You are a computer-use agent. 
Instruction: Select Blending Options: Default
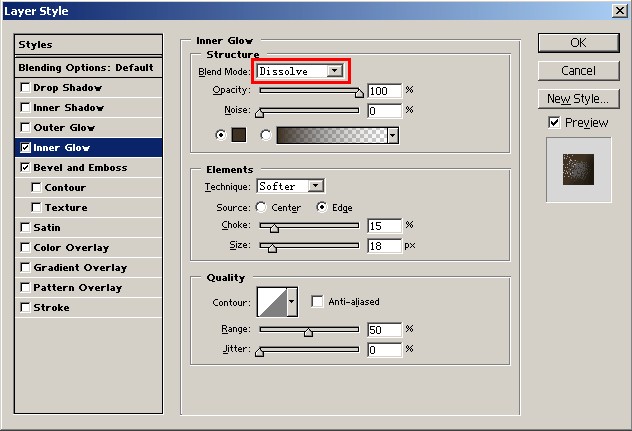tap(86, 68)
